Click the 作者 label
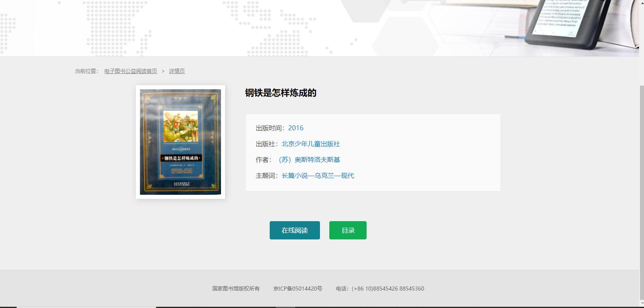The image size is (644, 308). (264, 159)
